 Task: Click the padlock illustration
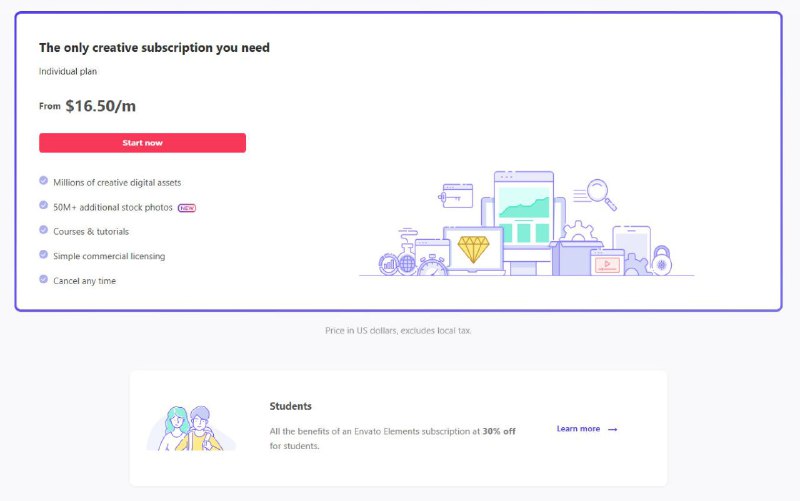pyautogui.click(x=662, y=261)
